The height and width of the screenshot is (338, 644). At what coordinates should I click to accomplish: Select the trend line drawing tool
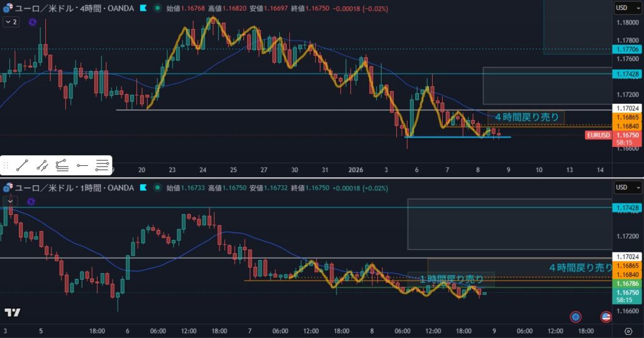point(23,166)
